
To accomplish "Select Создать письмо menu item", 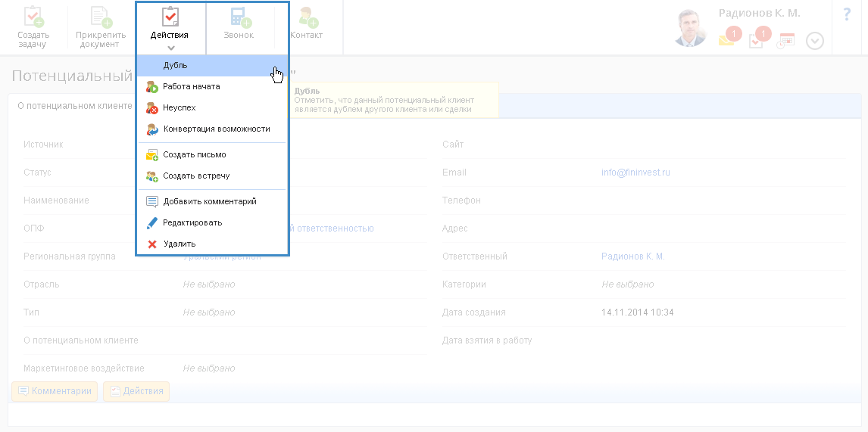I will pos(212,155).
